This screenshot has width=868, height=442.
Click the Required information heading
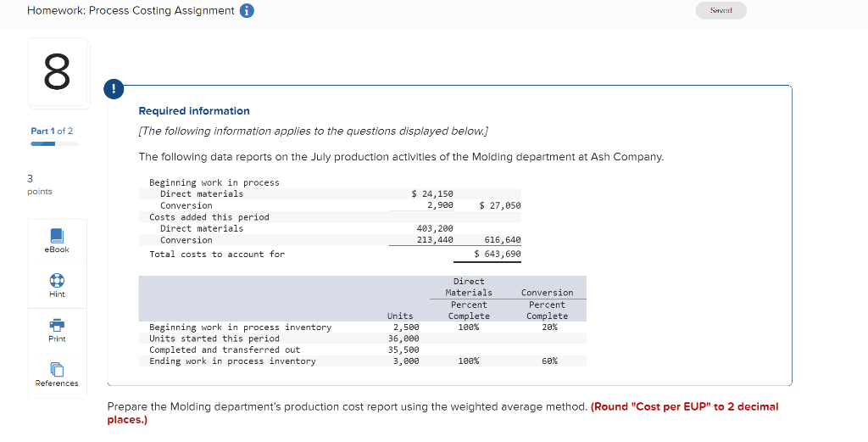coord(194,111)
